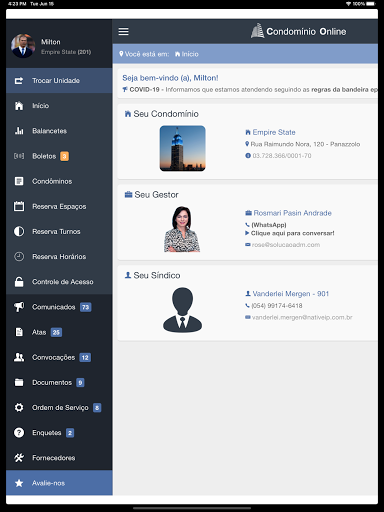384x512 pixels.
Task: Tap the Trocar Unidade swap icon
Action: coord(19,81)
